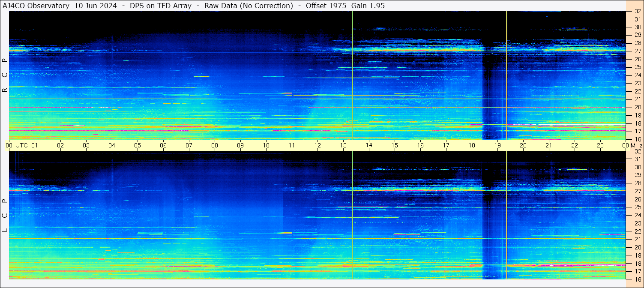The width and height of the screenshot is (644, 288).
Task: Select the 15 hour label on the UTC axis
Action: pos(395,145)
